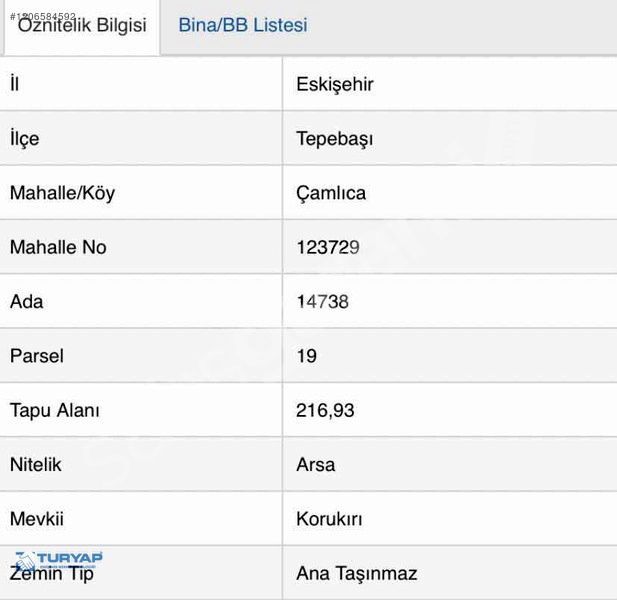Select the Tapu Alanı value 216,93
Viewport: 617px width, 600px height.
(325, 411)
